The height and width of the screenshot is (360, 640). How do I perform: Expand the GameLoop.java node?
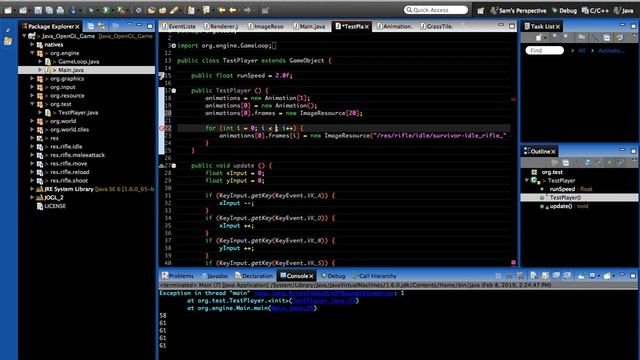pyautogui.click(x=40, y=62)
